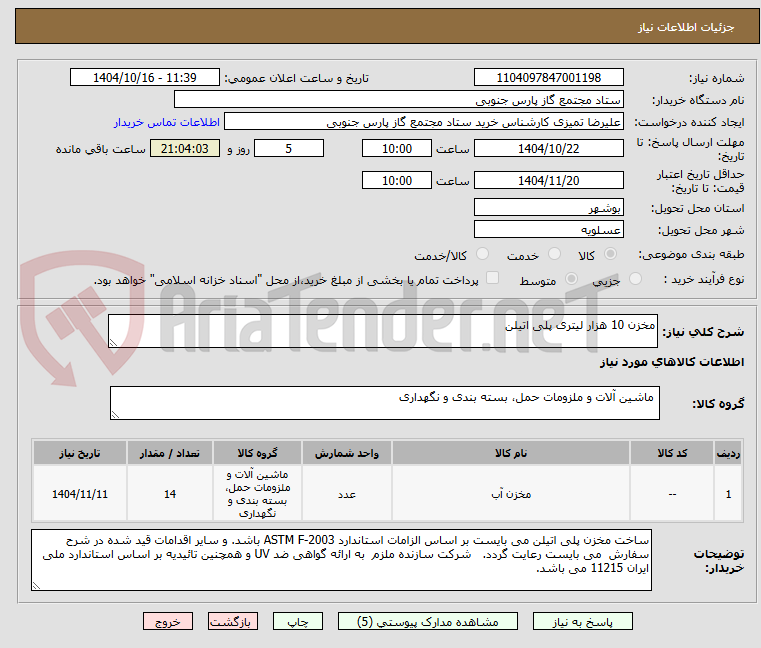Click the remaining days field showing 5
761x648 pixels.
coord(289,148)
